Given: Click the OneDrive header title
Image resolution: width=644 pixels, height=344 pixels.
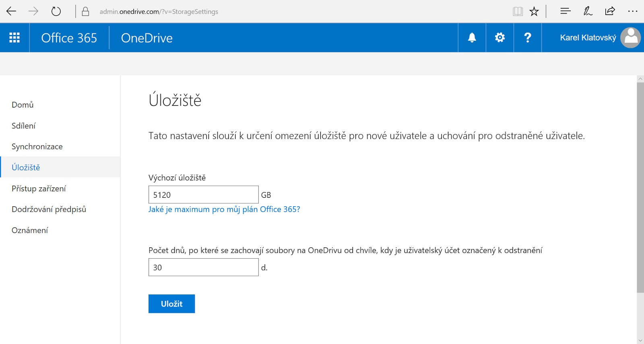Looking at the screenshot, I should [147, 38].
